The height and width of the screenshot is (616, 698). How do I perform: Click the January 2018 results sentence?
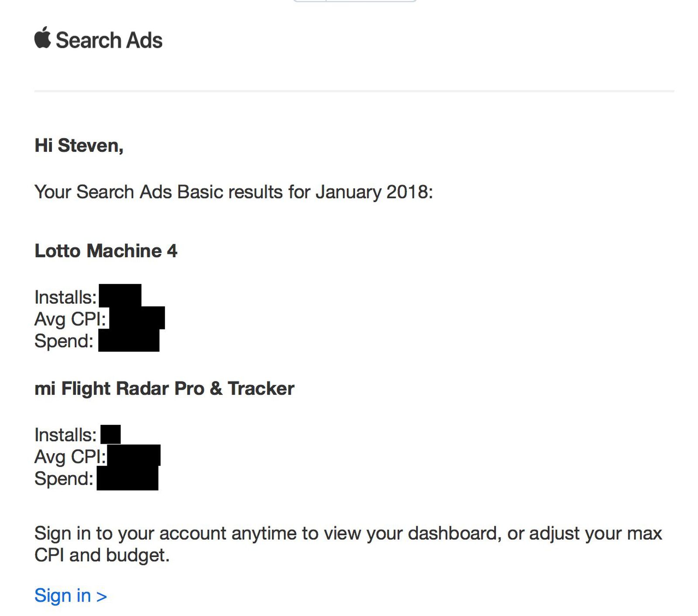(x=233, y=192)
